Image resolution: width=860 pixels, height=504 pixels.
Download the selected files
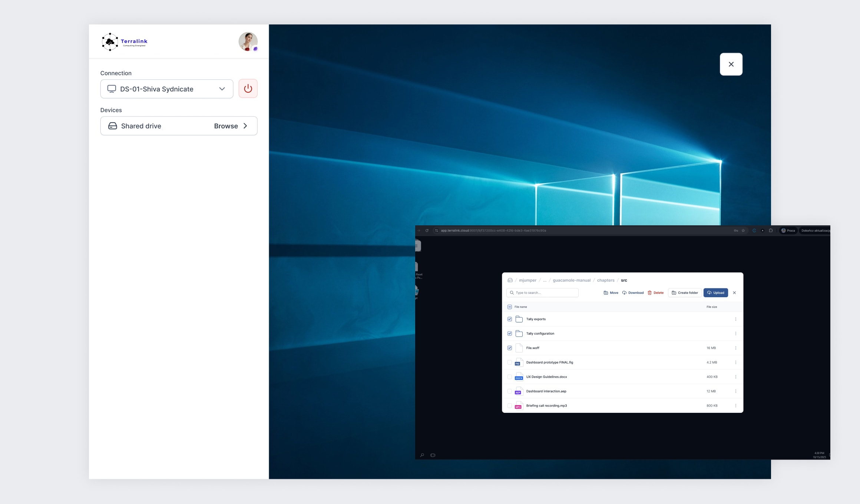[633, 293]
